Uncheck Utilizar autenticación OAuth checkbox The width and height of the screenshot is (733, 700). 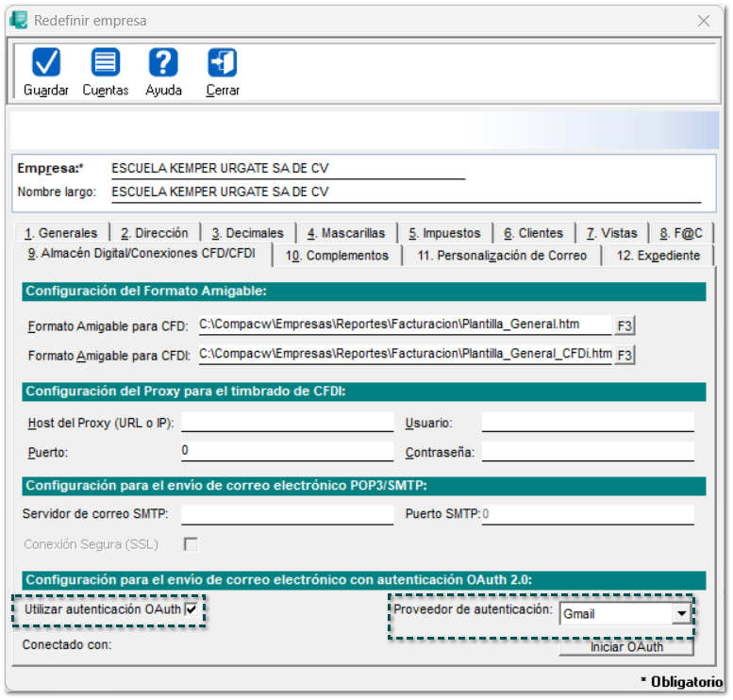tap(192, 610)
